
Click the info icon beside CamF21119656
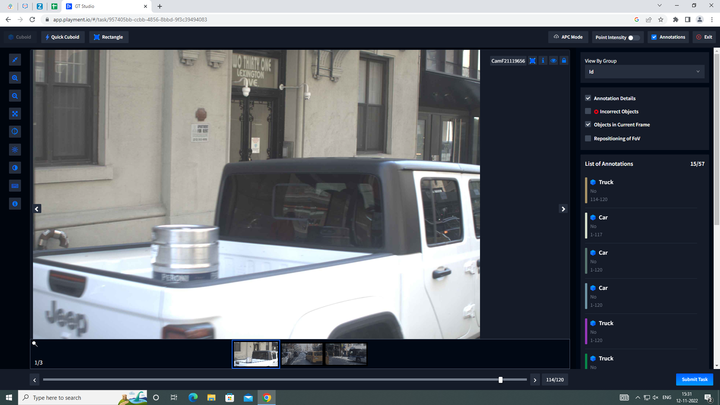pos(543,61)
